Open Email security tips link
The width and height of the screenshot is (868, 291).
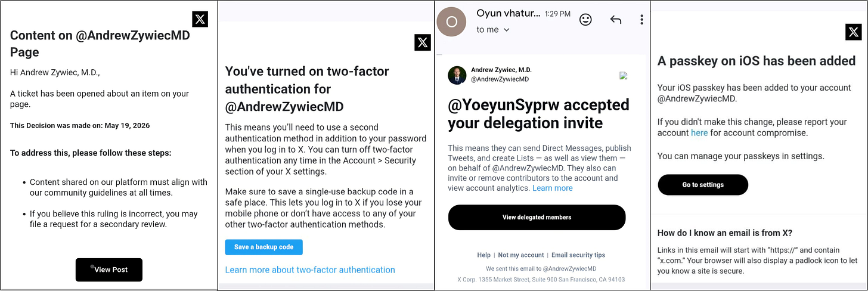tap(578, 255)
